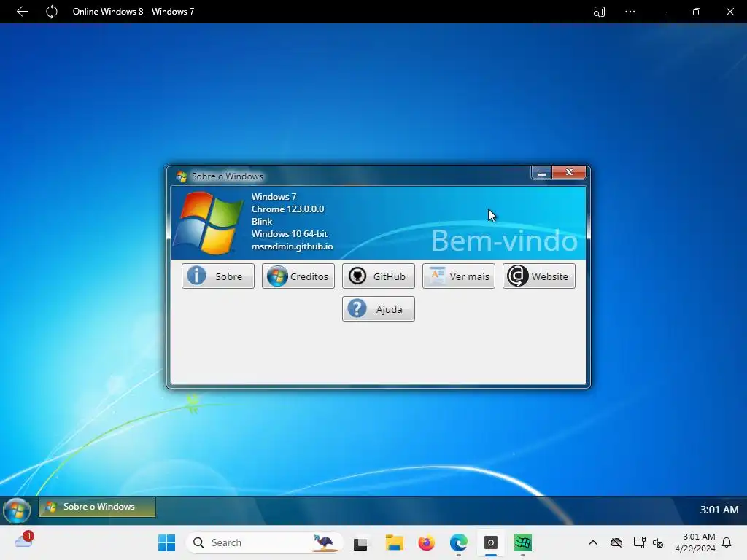Click the cast to device icon
Screen dimensions: 747x560
600,12
